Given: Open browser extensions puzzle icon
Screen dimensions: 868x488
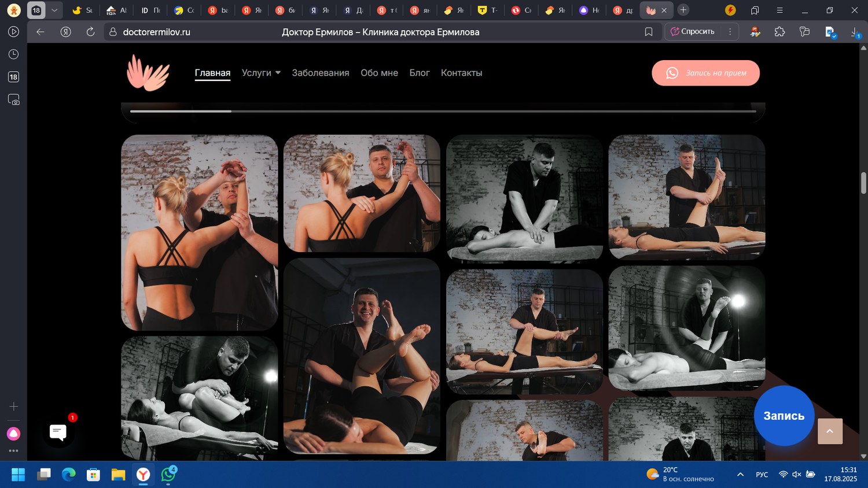Looking at the screenshot, I should (x=779, y=32).
